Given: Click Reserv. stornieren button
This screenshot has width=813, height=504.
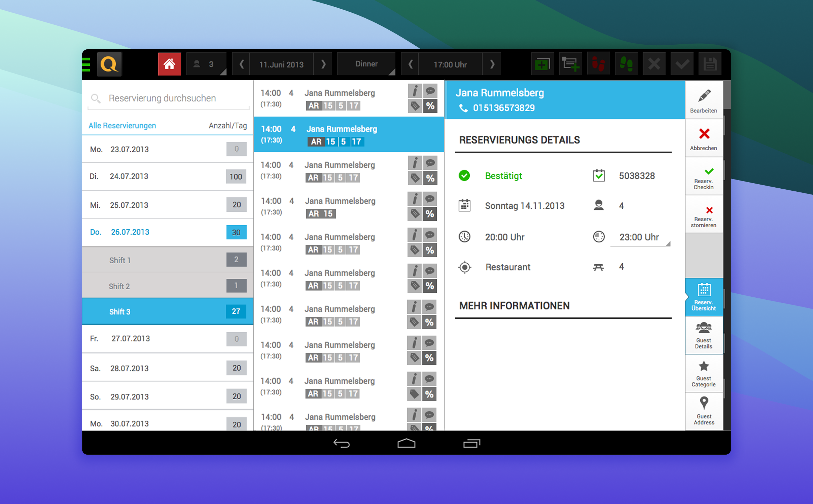Looking at the screenshot, I should pos(704,214).
